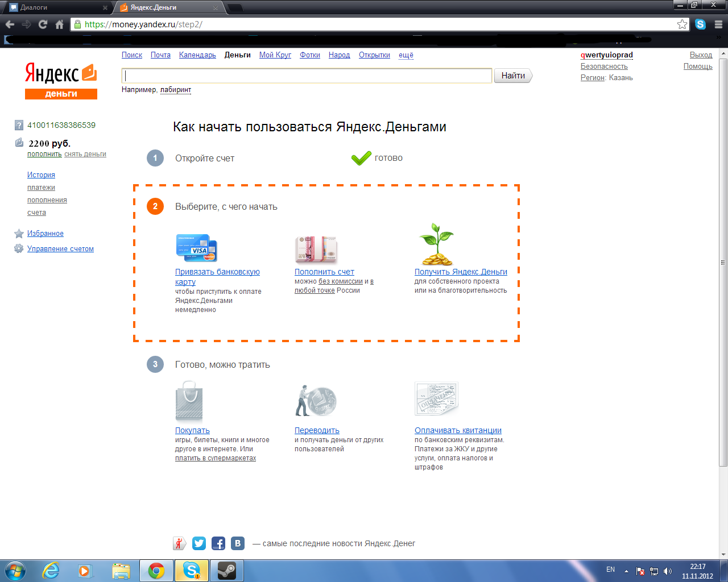Screen dimensions: 728x582
Task: Click the gear icon beside Управление счетом
Action: tap(19, 248)
